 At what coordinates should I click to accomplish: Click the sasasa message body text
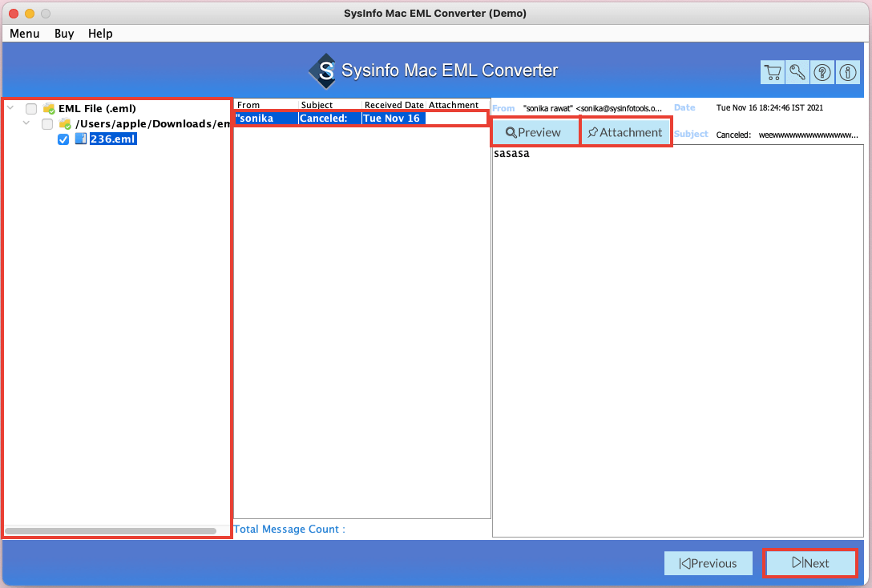click(x=511, y=153)
